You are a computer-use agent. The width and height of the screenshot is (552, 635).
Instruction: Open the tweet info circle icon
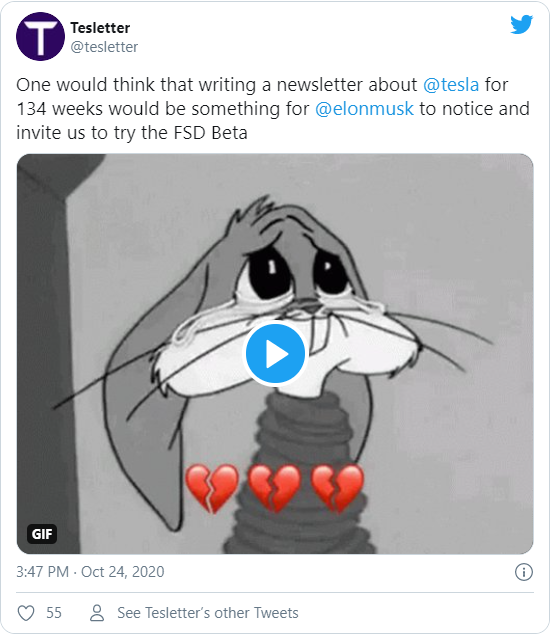pos(524,572)
